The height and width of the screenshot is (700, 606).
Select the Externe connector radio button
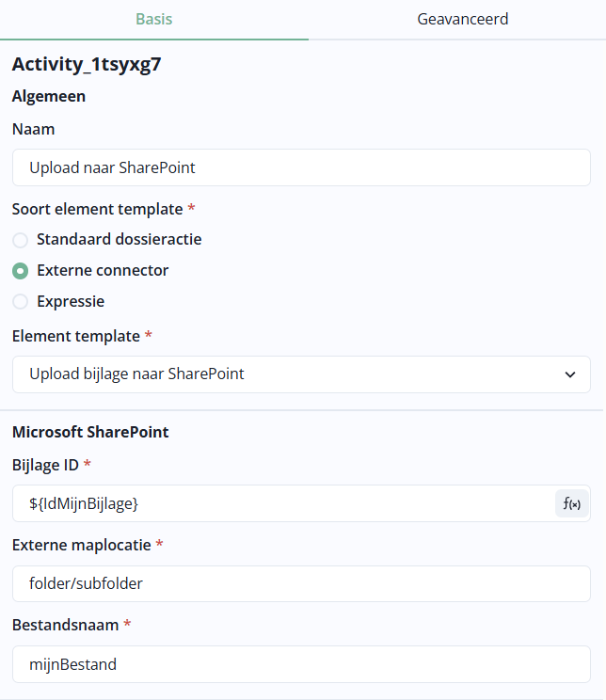[21, 271]
